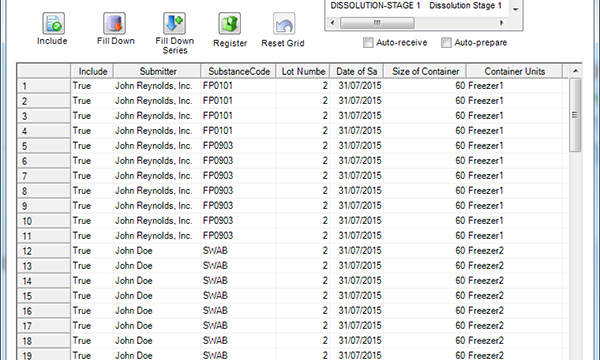Click FP0101 cell in row 4

pos(238,130)
